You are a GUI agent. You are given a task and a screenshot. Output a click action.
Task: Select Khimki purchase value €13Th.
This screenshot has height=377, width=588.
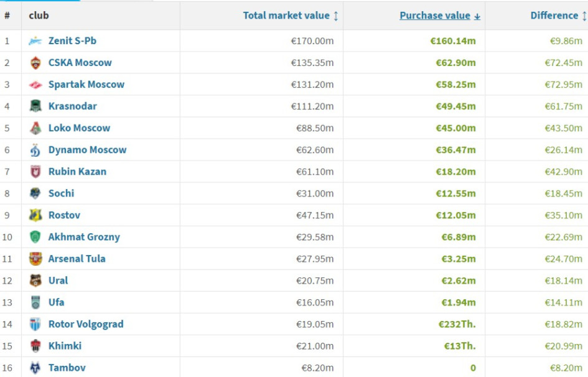(x=460, y=346)
